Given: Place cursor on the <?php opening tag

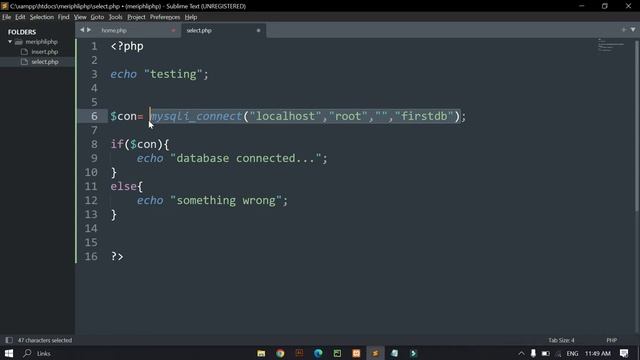Looking at the screenshot, I should coord(127,46).
